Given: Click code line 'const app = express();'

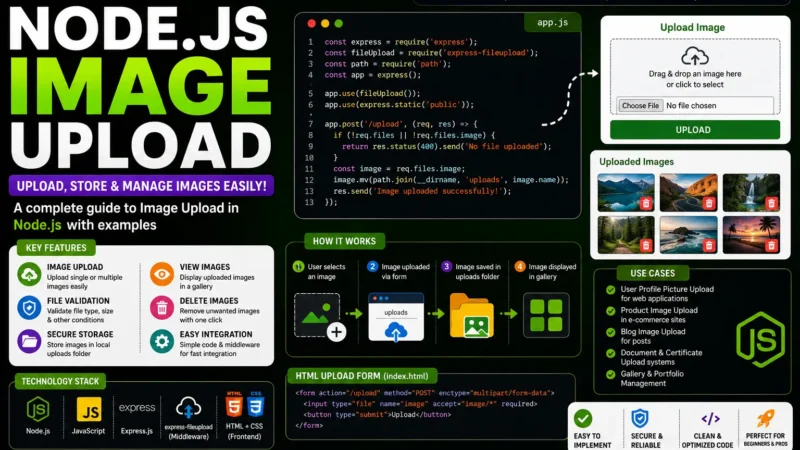Looking at the screenshot, I should (x=372, y=75).
